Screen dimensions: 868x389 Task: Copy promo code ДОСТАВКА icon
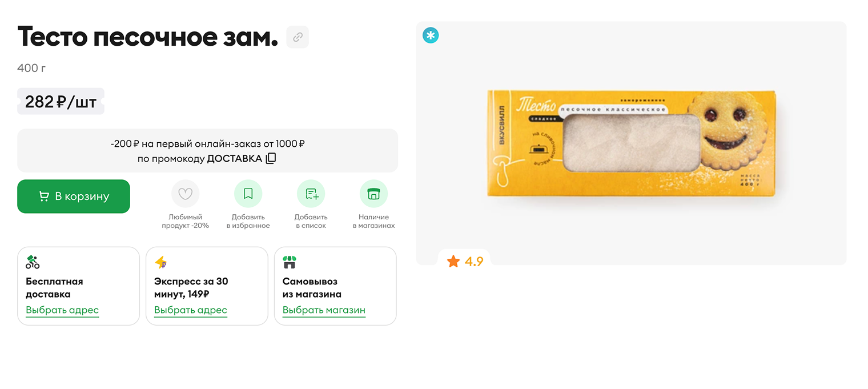[x=271, y=158]
